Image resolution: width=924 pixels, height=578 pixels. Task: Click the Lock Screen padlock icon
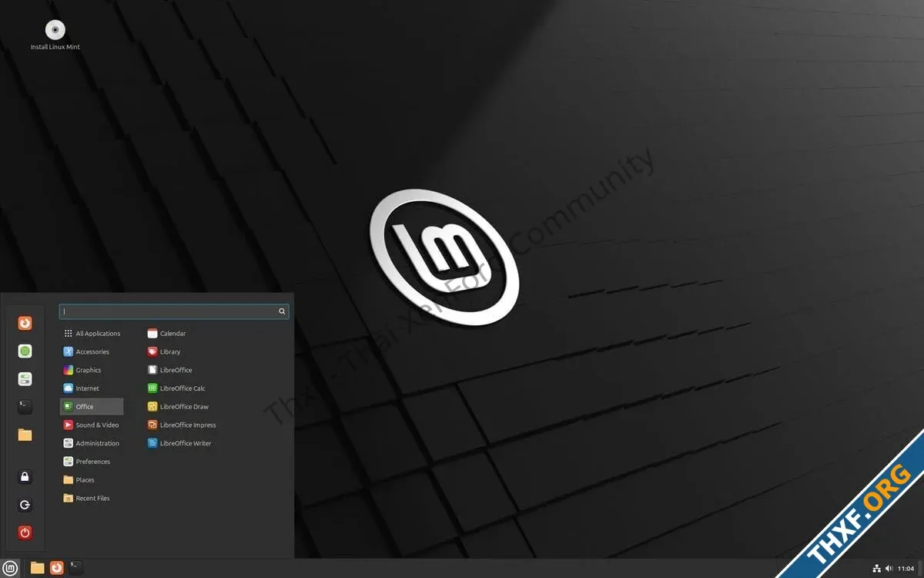point(25,477)
